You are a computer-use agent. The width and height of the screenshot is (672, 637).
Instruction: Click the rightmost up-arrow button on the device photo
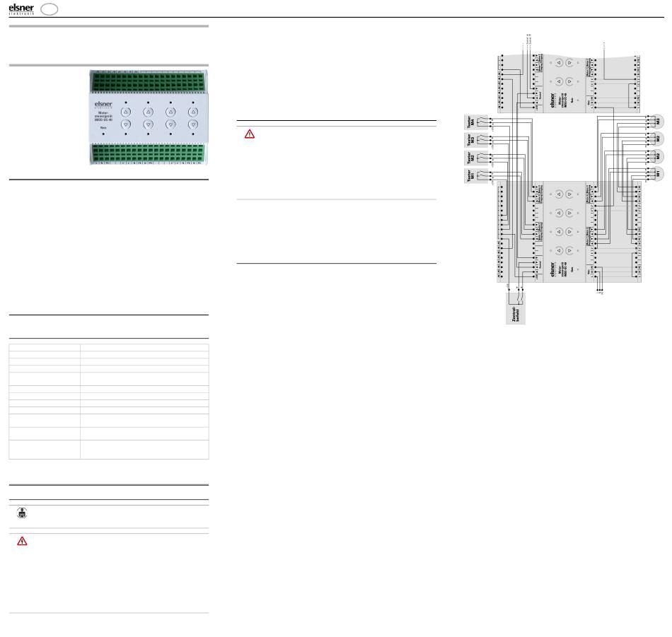pos(193,112)
